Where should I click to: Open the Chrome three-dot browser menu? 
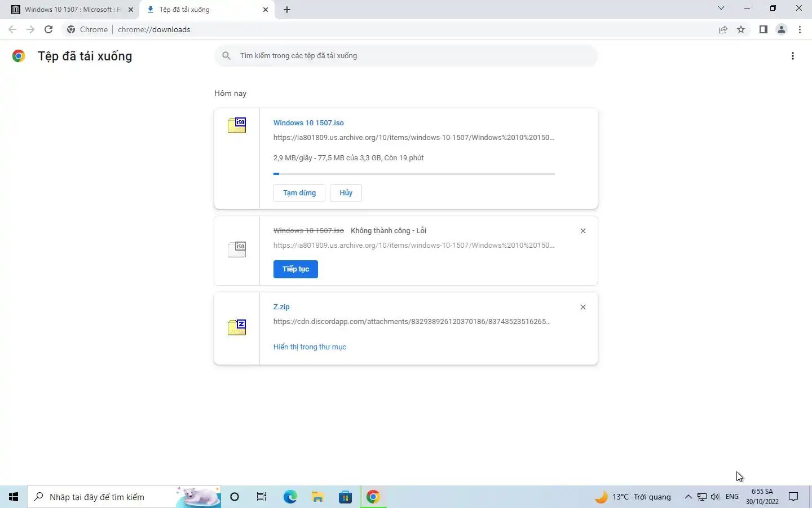point(800,29)
